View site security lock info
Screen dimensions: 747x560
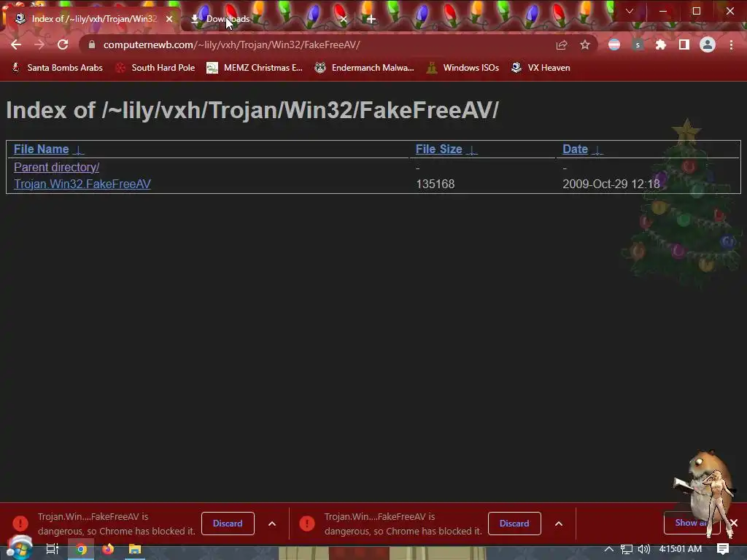92,44
